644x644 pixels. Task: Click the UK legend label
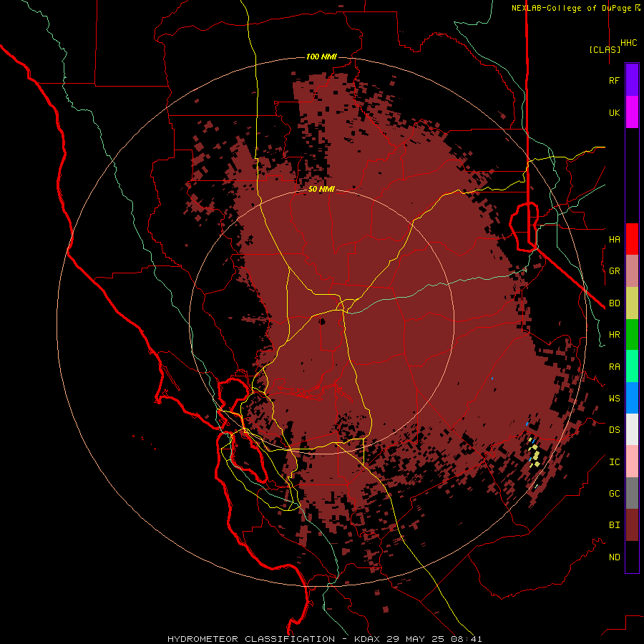[x=614, y=112]
